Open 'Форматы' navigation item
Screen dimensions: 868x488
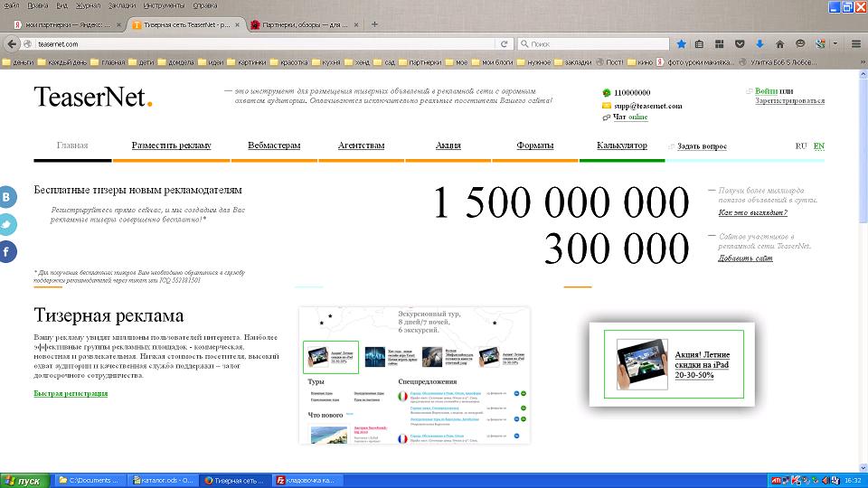click(x=534, y=145)
